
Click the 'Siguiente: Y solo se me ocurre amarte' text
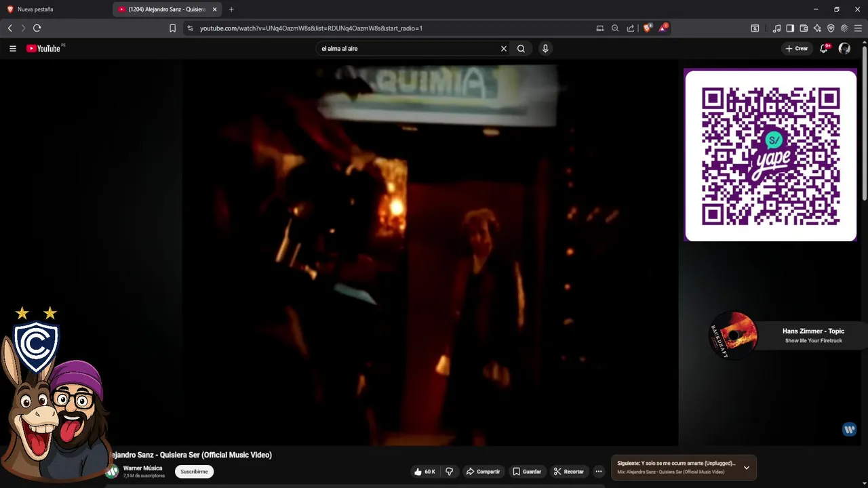pos(676,464)
